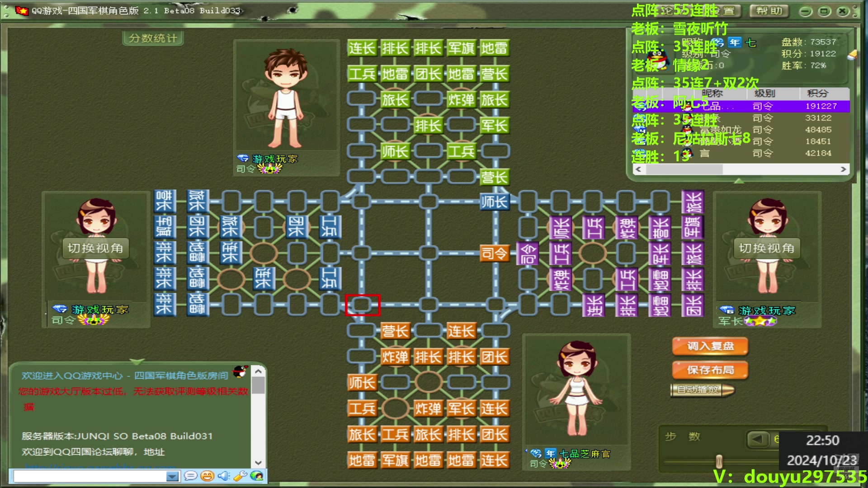This screenshot has width=868, height=488.
Task: Click the 调入复盘 button
Action: 710,346
